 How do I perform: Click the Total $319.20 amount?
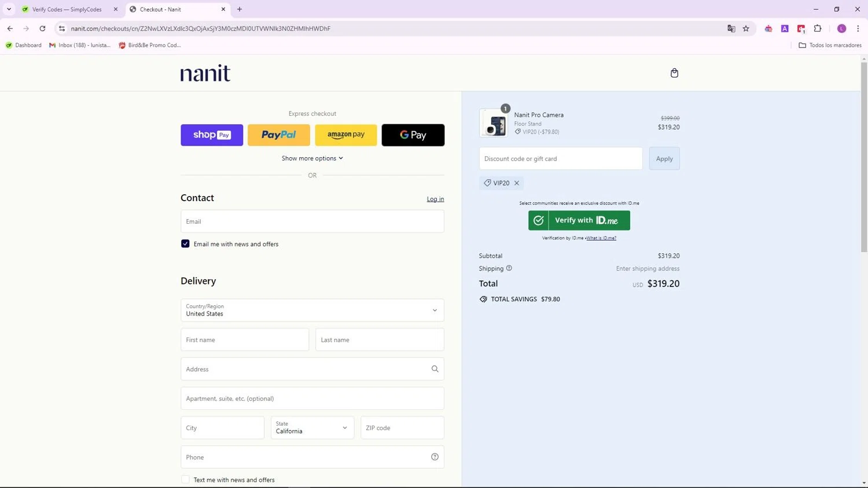663,283
